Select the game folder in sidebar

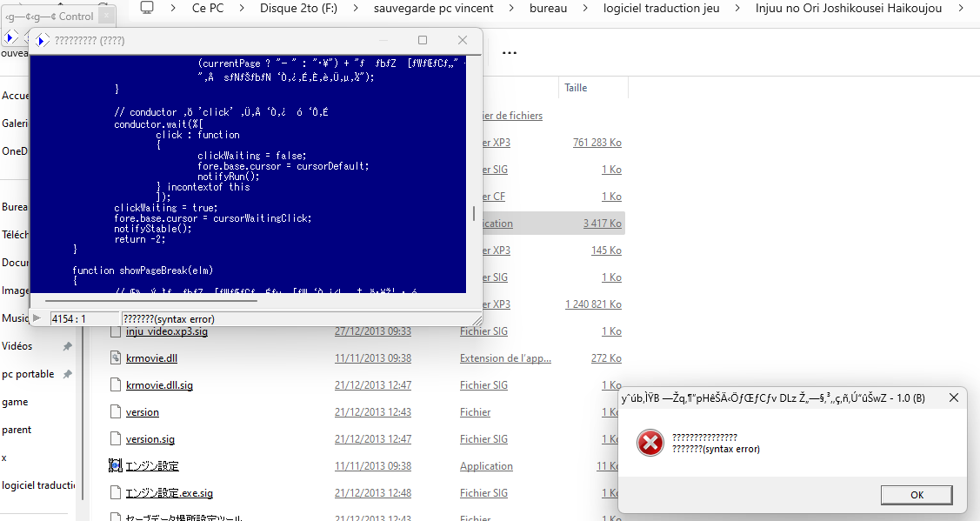(15, 402)
